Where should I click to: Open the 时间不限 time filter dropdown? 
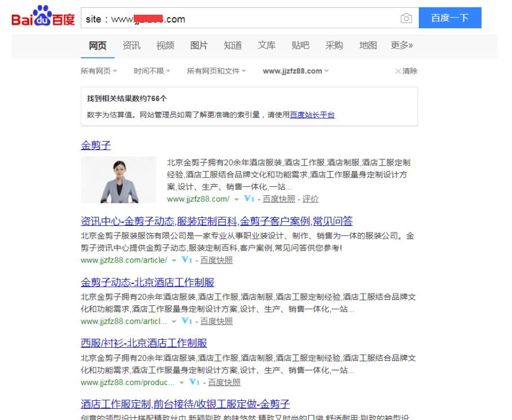click(x=152, y=71)
